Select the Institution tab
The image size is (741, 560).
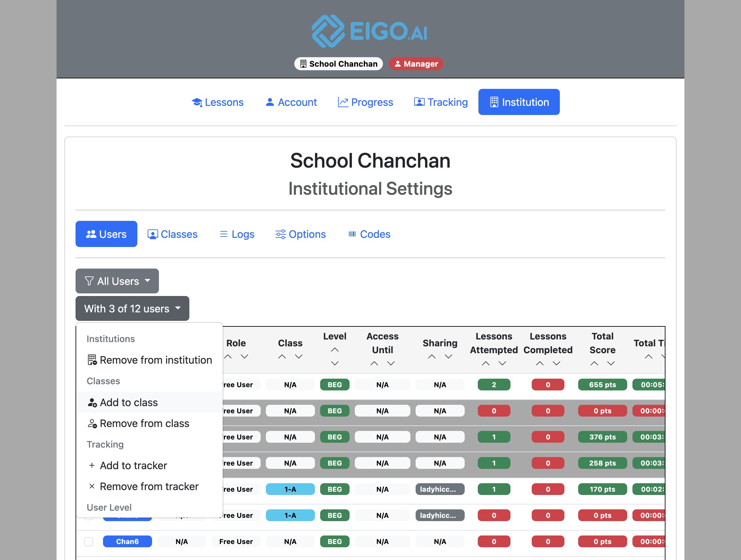pyautogui.click(x=519, y=102)
